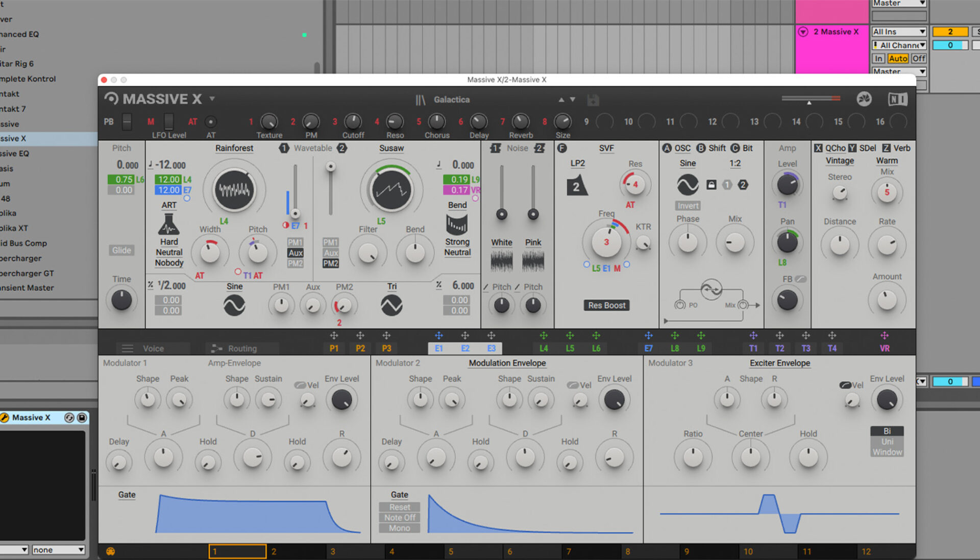The height and width of the screenshot is (560, 980).
Task: Open the All Ins input dropdown
Action: [x=898, y=31]
